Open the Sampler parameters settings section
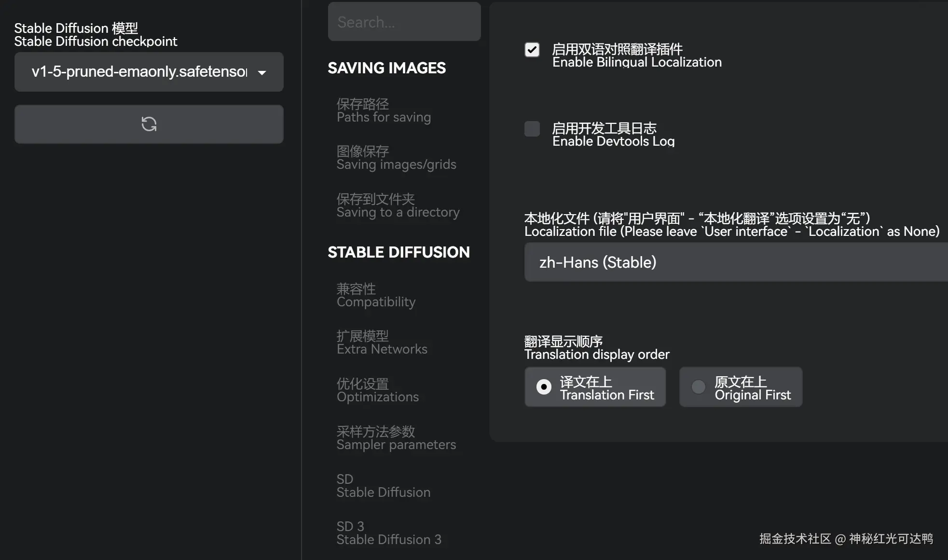 coord(396,438)
